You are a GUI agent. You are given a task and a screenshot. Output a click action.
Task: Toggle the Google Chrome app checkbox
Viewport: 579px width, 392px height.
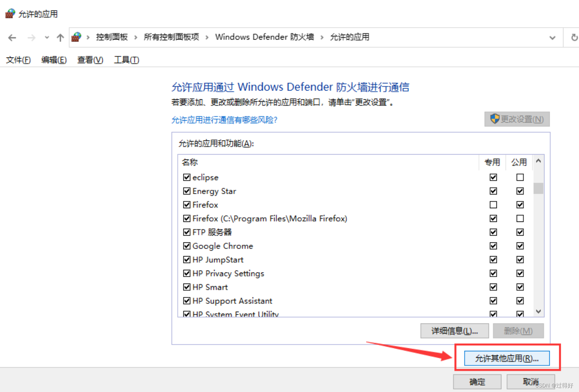click(x=187, y=246)
